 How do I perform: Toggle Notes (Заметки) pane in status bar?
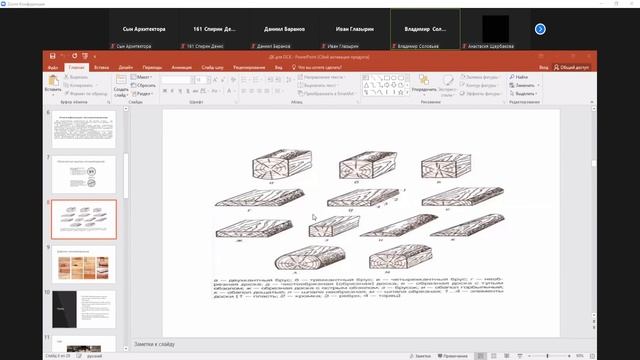click(x=420, y=356)
